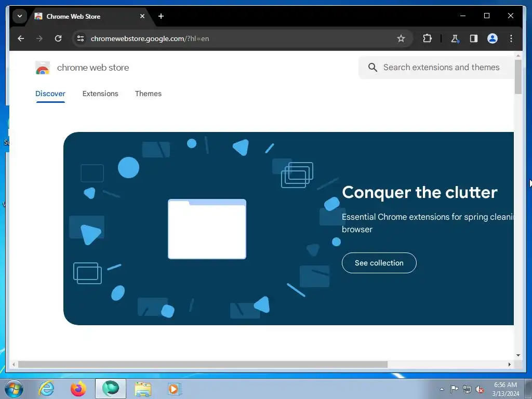532x399 pixels.
Task: View site information icon in address bar
Action: coord(81,38)
